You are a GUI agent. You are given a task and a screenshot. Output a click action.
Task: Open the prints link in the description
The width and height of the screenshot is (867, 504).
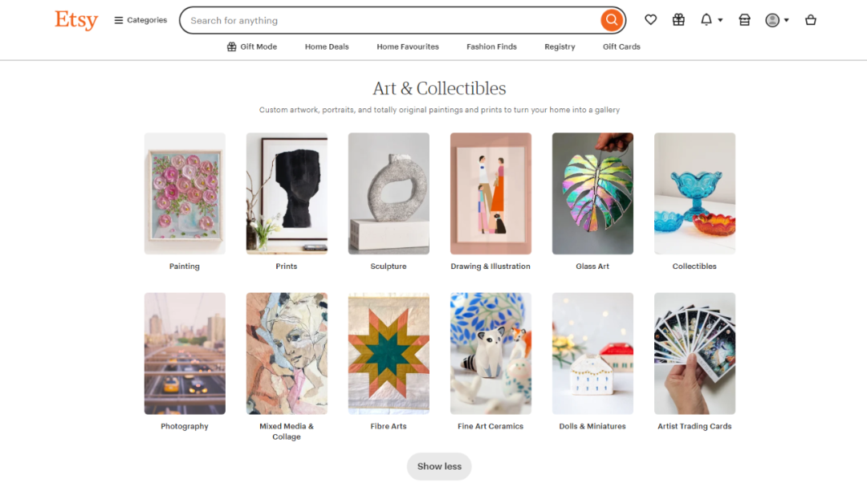click(490, 109)
